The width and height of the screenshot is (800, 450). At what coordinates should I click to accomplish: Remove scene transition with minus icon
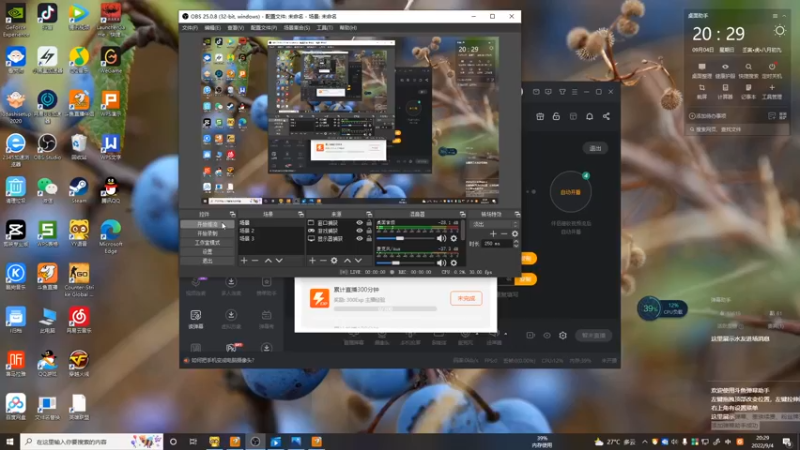click(504, 234)
